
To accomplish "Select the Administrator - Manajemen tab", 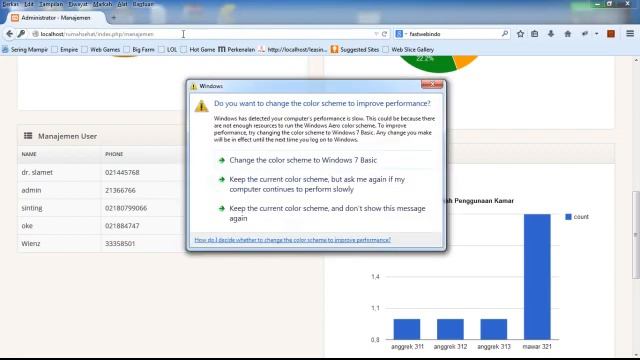I will click(x=56, y=18).
